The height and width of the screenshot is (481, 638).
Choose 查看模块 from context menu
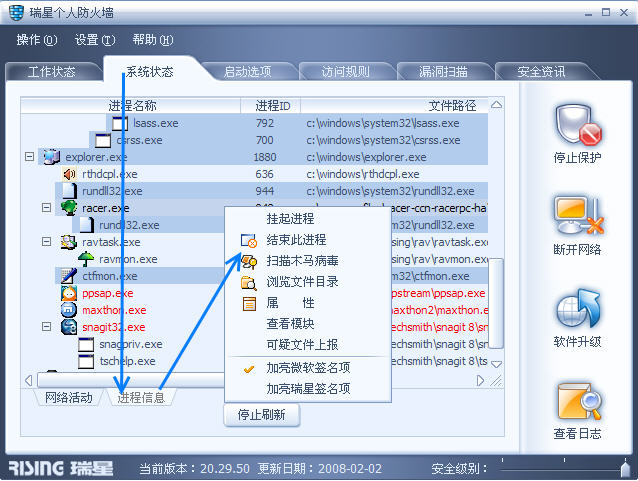point(308,324)
